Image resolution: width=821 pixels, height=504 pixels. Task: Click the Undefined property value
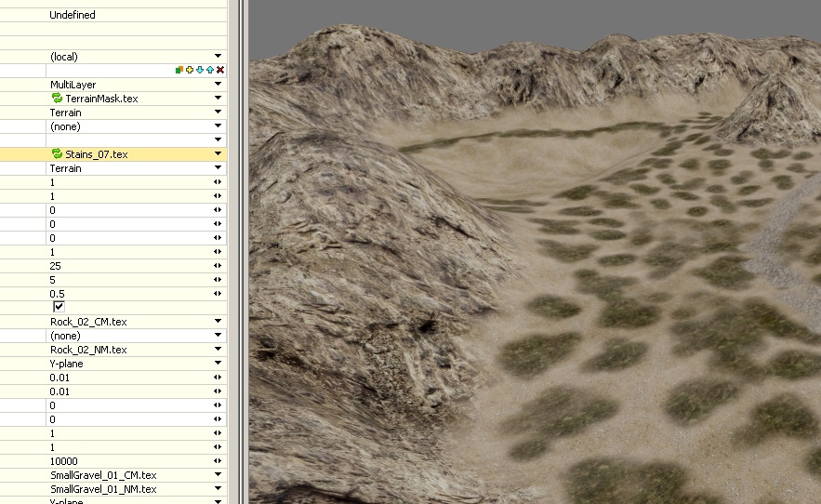73,15
